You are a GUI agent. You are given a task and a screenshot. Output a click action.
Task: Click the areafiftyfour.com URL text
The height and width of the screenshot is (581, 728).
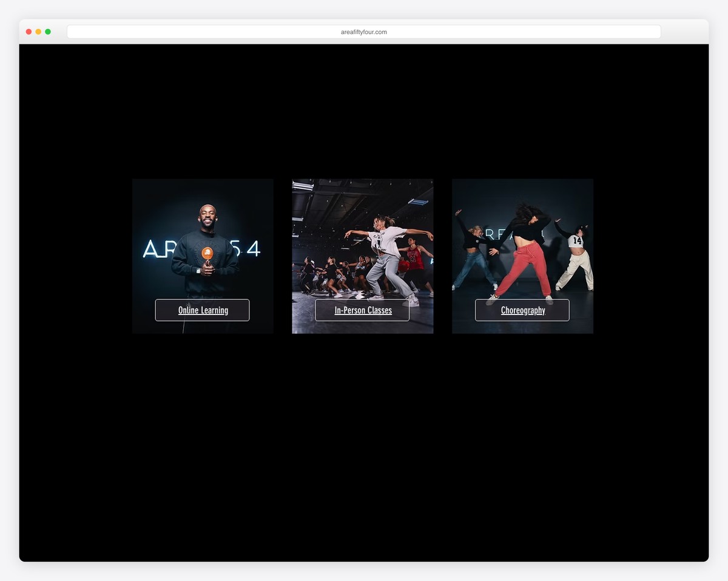363,32
